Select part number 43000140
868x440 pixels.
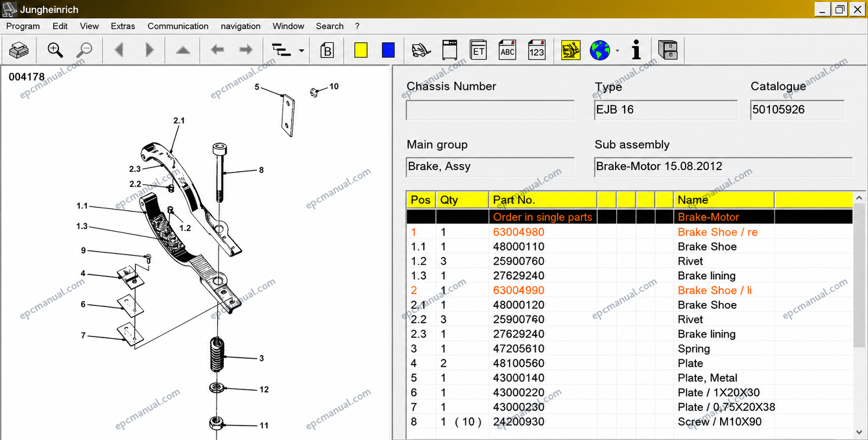(519, 378)
